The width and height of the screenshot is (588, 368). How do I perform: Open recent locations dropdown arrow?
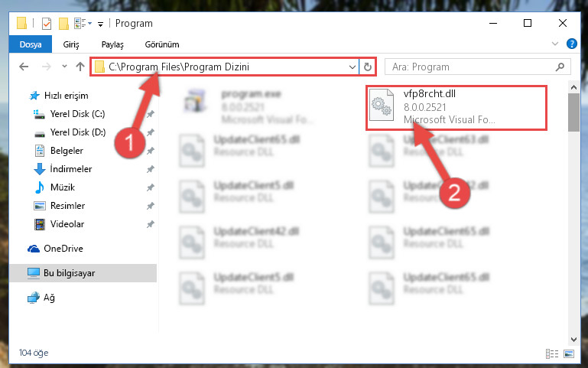[x=64, y=67]
